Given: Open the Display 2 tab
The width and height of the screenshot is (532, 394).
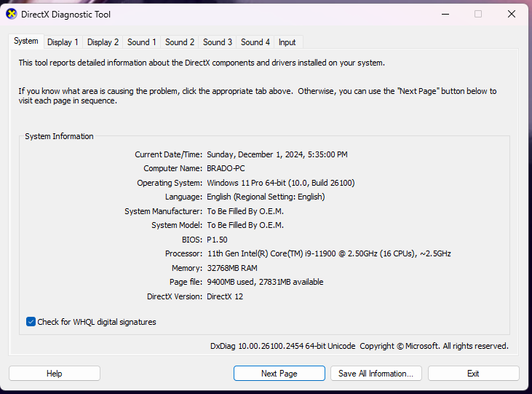Looking at the screenshot, I should (x=103, y=42).
